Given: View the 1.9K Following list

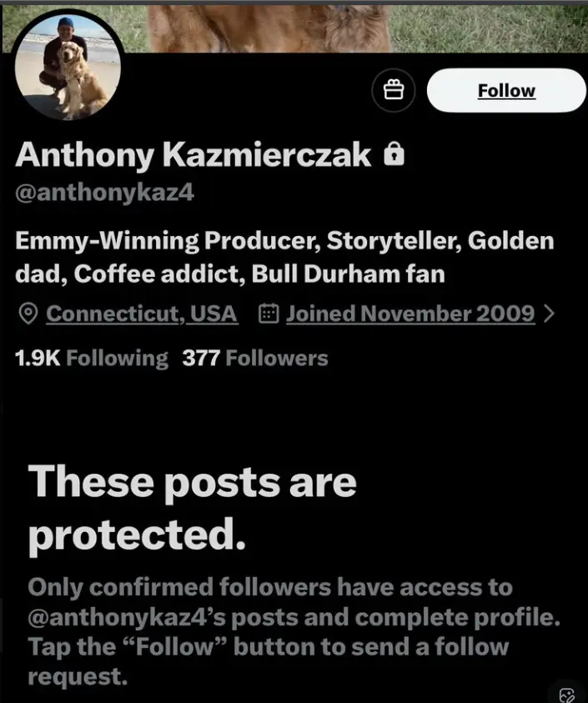Looking at the screenshot, I should [92, 359].
